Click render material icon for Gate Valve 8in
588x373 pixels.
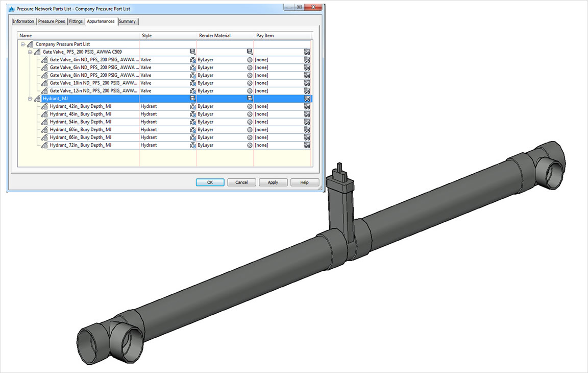point(250,76)
